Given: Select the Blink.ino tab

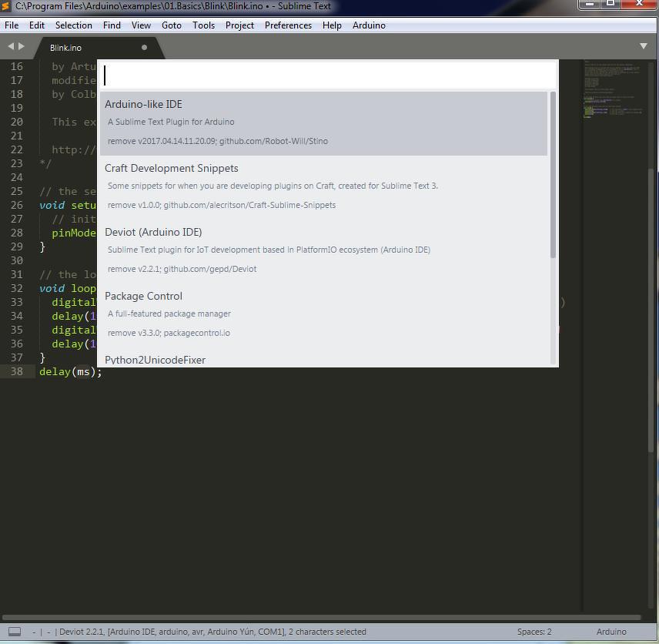Looking at the screenshot, I should [99, 48].
